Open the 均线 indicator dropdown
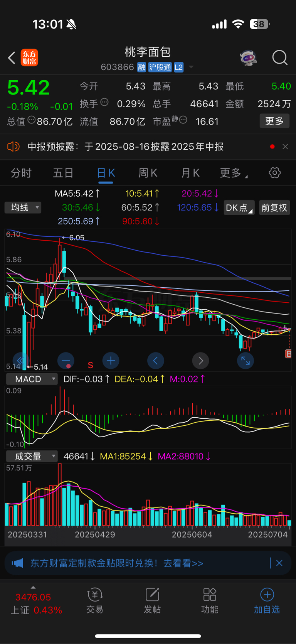This screenshot has height=644, width=296. (23, 207)
